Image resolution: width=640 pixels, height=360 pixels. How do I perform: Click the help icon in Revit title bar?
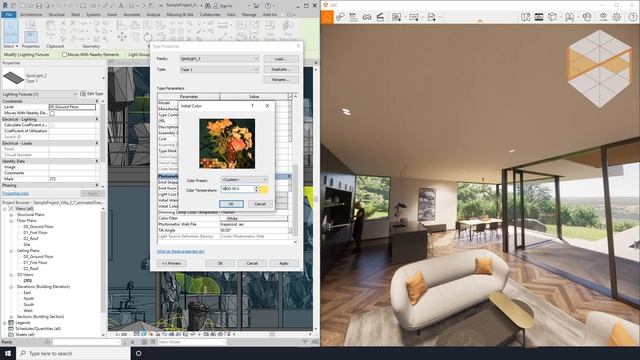pos(268,6)
